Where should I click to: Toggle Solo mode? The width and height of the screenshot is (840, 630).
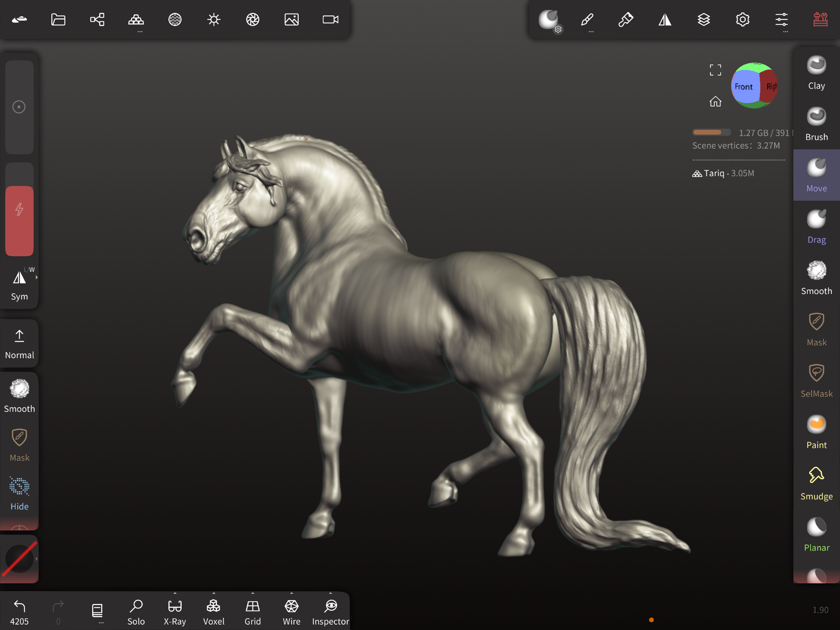pyautogui.click(x=136, y=611)
